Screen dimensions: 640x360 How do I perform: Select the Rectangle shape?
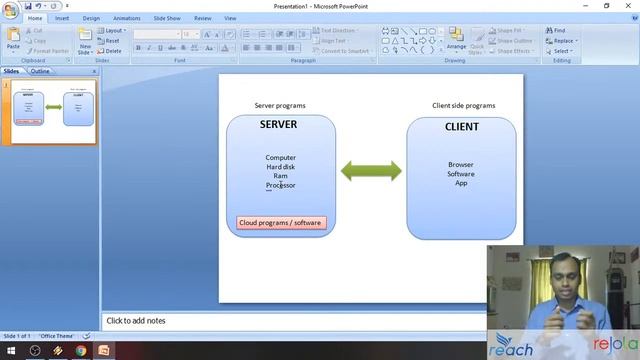(423, 31)
